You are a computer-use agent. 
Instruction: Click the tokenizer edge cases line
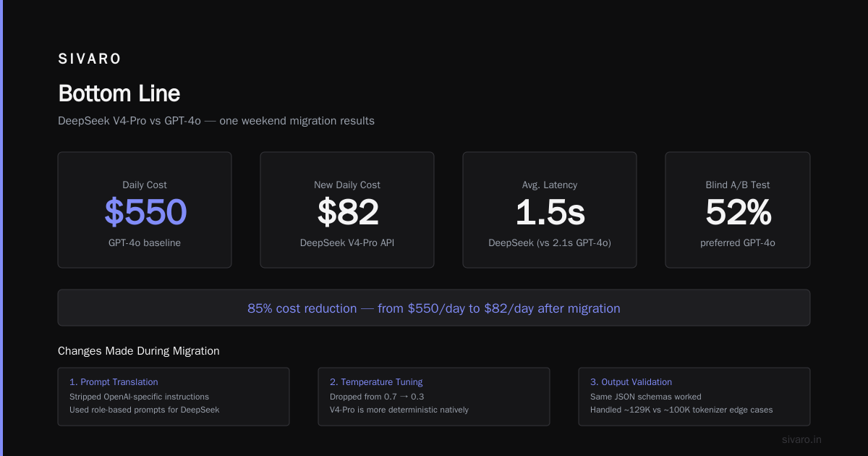tap(681, 410)
